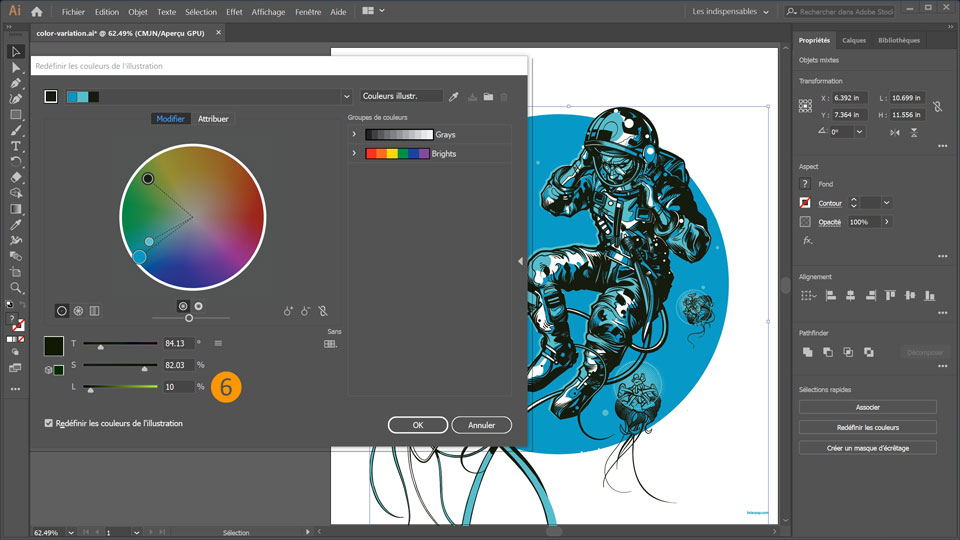Switch to the Calques panel tab
Image resolution: width=960 pixels, height=540 pixels.
853,40
